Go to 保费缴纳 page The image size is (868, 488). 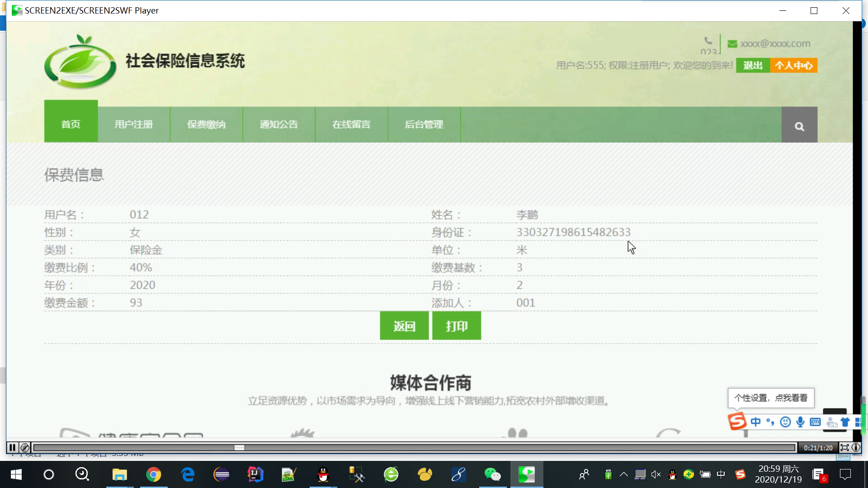pyautogui.click(x=206, y=124)
